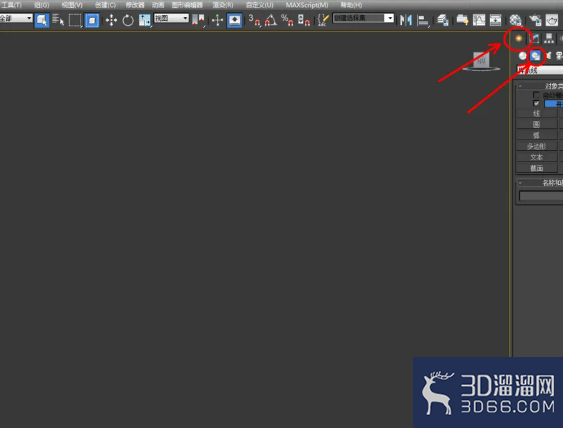Open the Splines (样条线) type dropdown
The width and height of the screenshot is (563, 428).
[540, 70]
